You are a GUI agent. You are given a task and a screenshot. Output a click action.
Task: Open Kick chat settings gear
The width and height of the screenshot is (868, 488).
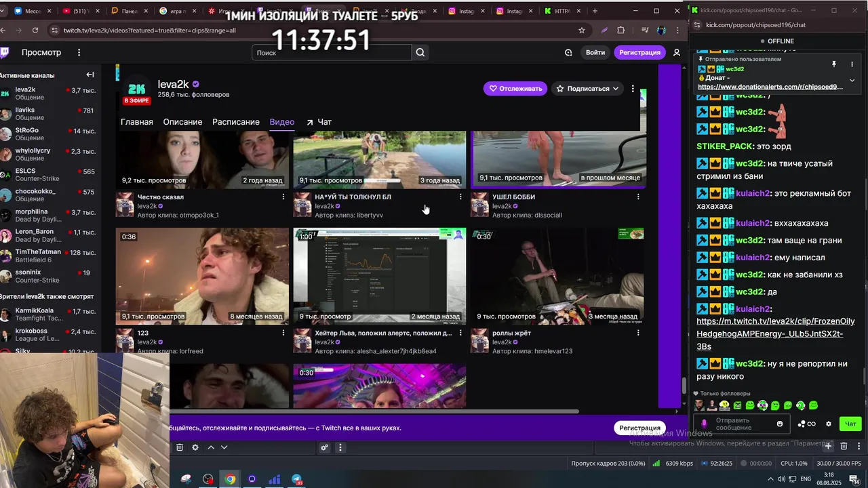[828, 424]
